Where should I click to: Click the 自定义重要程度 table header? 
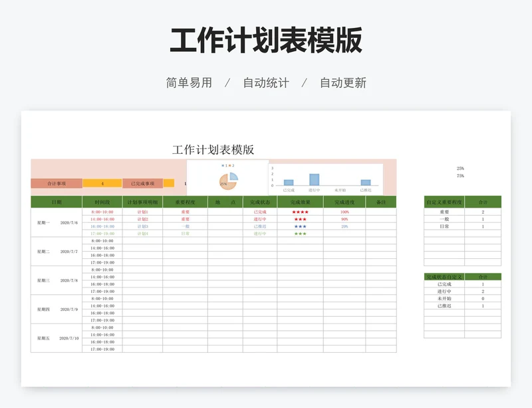[x=444, y=202]
